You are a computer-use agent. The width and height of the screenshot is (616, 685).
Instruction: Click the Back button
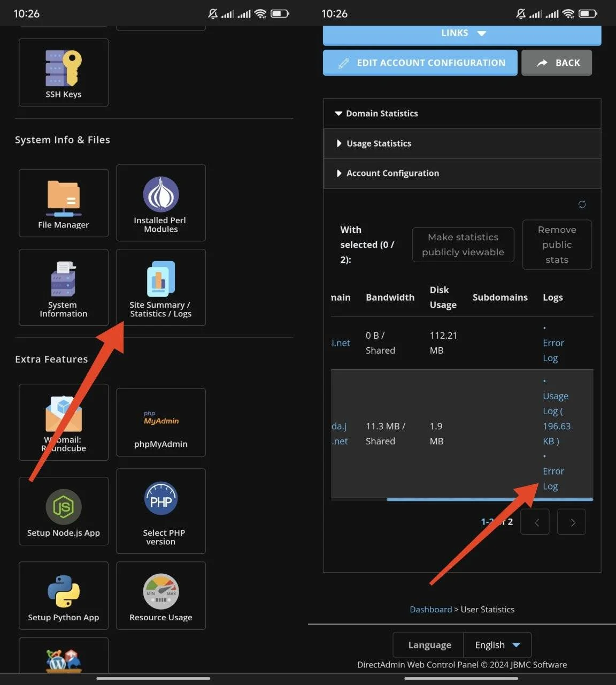pos(557,63)
